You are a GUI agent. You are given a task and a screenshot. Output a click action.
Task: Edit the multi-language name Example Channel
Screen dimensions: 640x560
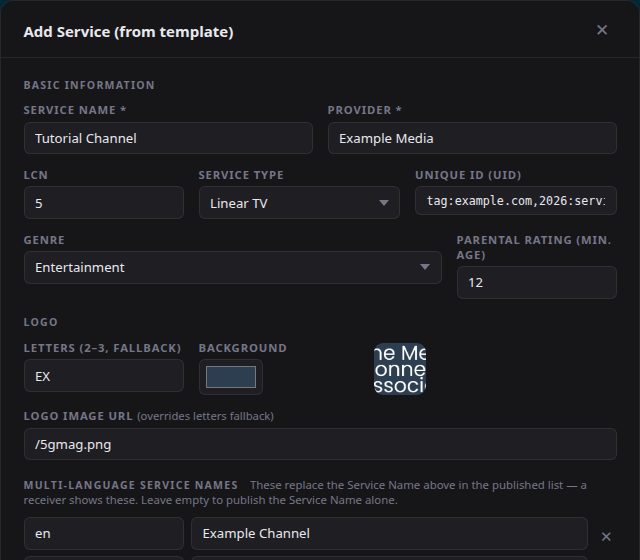[x=389, y=533]
